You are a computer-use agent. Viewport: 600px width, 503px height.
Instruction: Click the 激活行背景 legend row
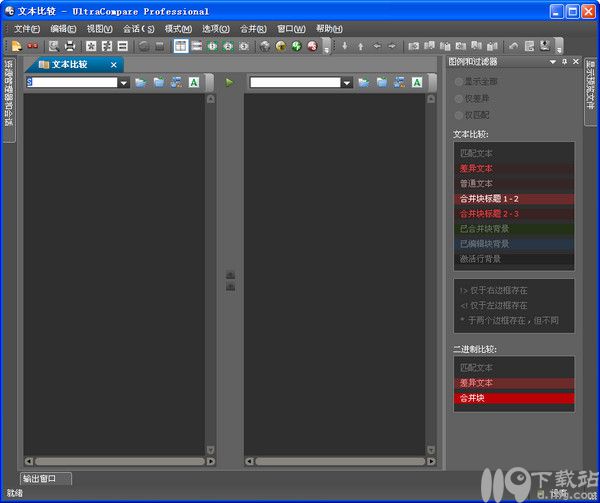[514, 259]
